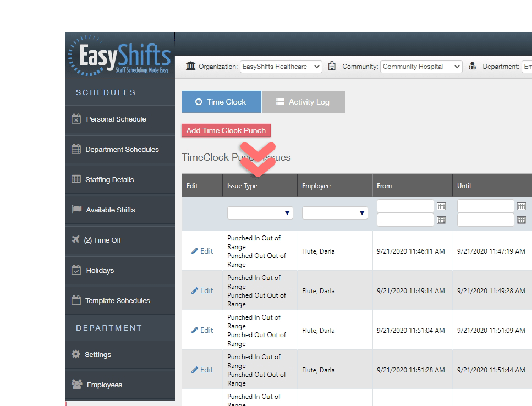Click the Available Shifts flag icon
This screenshot has width=532, height=406.
coord(76,209)
